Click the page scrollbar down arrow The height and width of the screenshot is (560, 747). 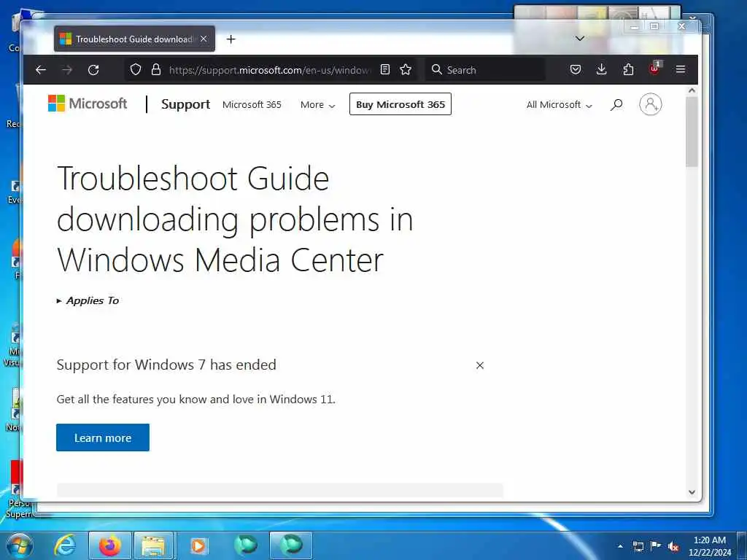(692, 492)
